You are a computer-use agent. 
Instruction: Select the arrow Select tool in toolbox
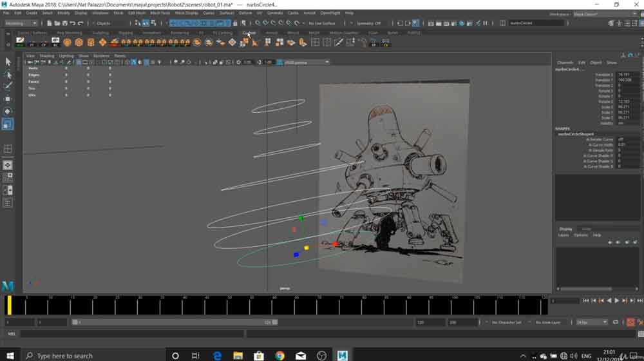tap(8, 62)
